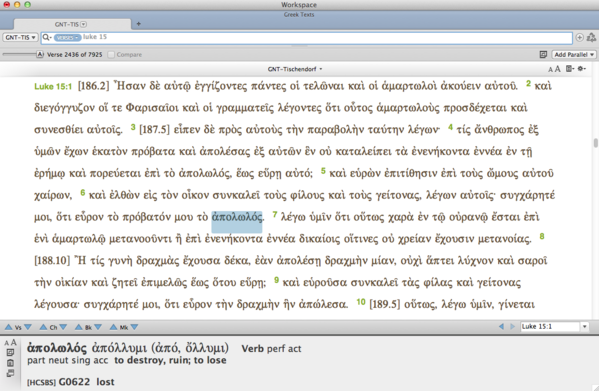Click the word μετανοοῦντι in verse 7

tap(141, 239)
